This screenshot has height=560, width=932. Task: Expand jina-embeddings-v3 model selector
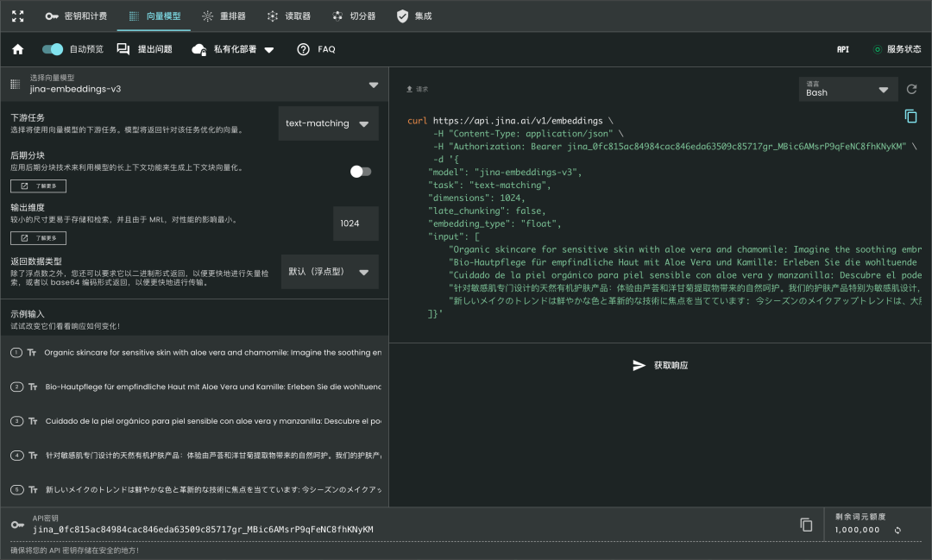(x=194, y=85)
